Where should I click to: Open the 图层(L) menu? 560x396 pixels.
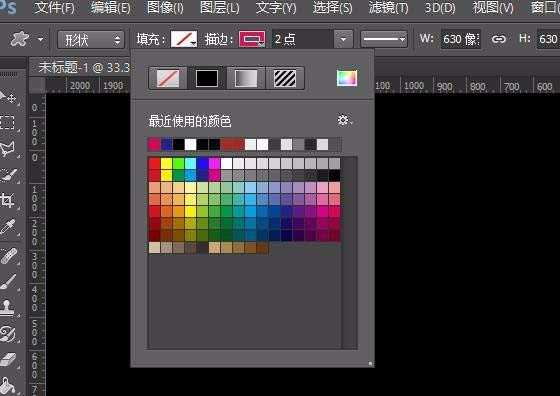(220, 8)
